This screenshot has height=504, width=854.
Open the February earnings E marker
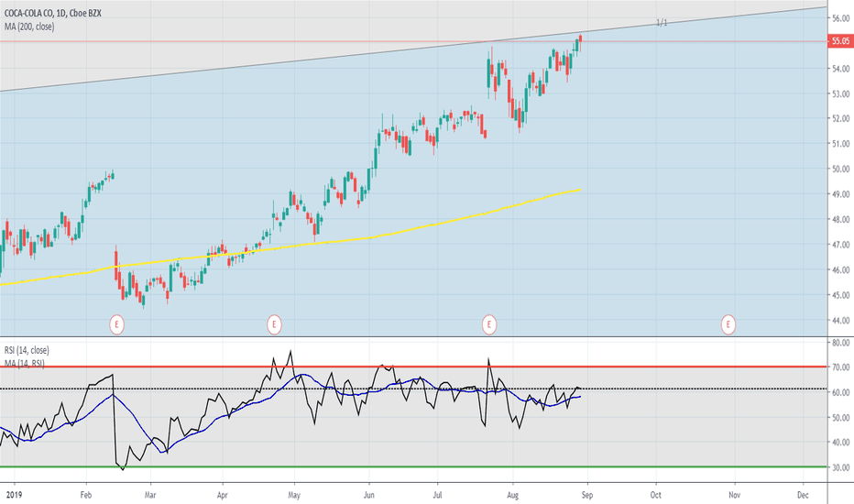click(116, 324)
